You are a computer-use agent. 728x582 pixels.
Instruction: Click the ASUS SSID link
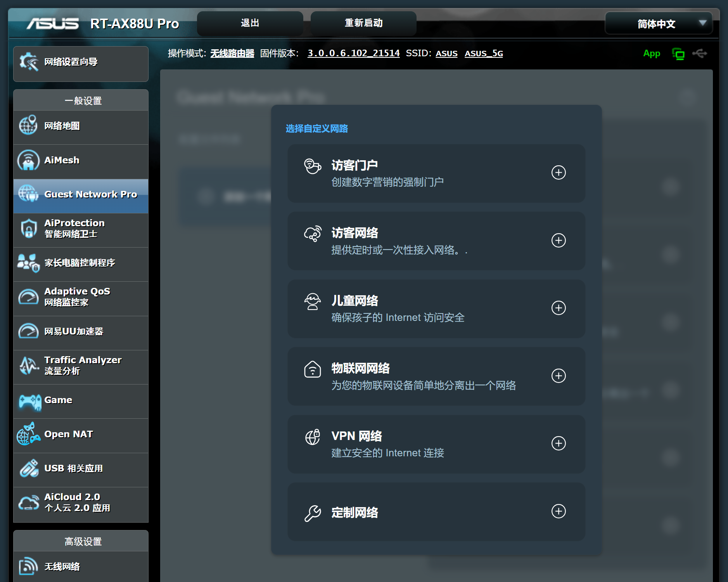click(x=446, y=54)
